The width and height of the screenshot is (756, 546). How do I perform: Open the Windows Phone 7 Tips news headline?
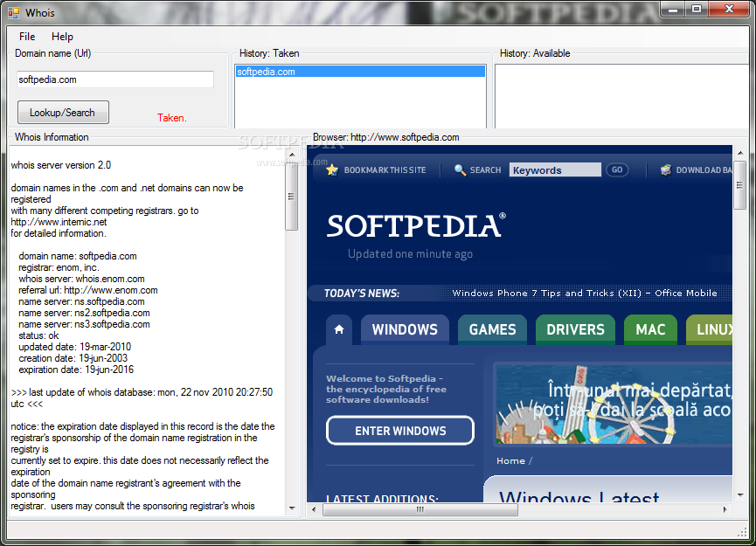point(585,293)
